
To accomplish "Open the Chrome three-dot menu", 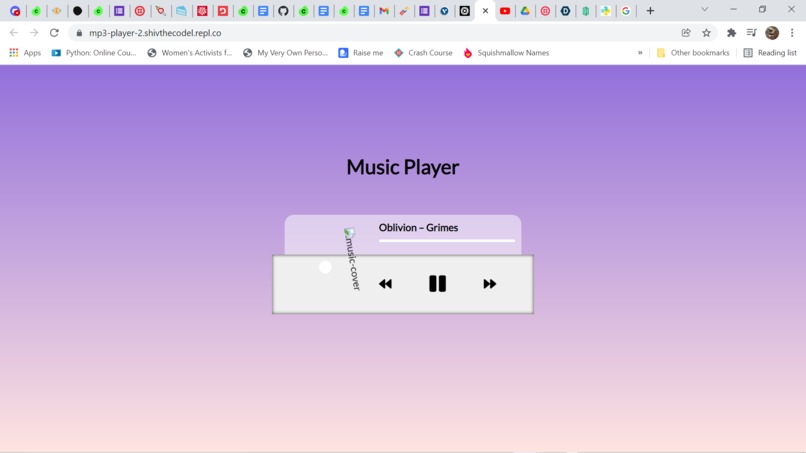I will [x=792, y=32].
